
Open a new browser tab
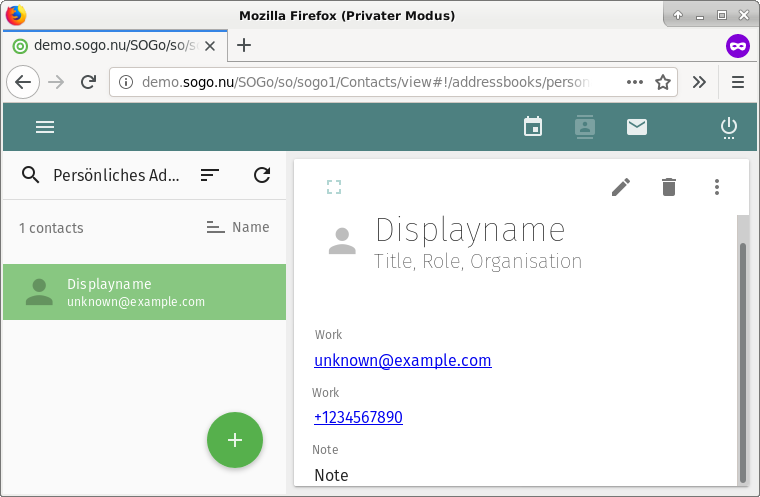pyautogui.click(x=244, y=45)
